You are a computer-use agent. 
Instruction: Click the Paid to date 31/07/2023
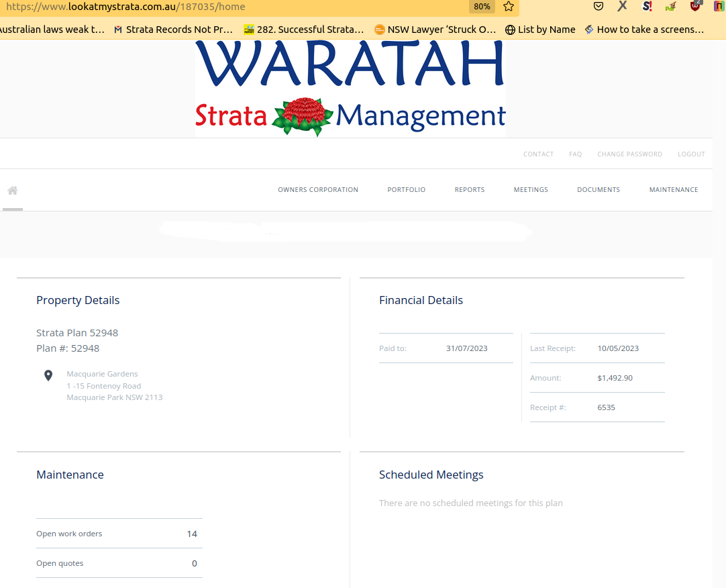[467, 348]
